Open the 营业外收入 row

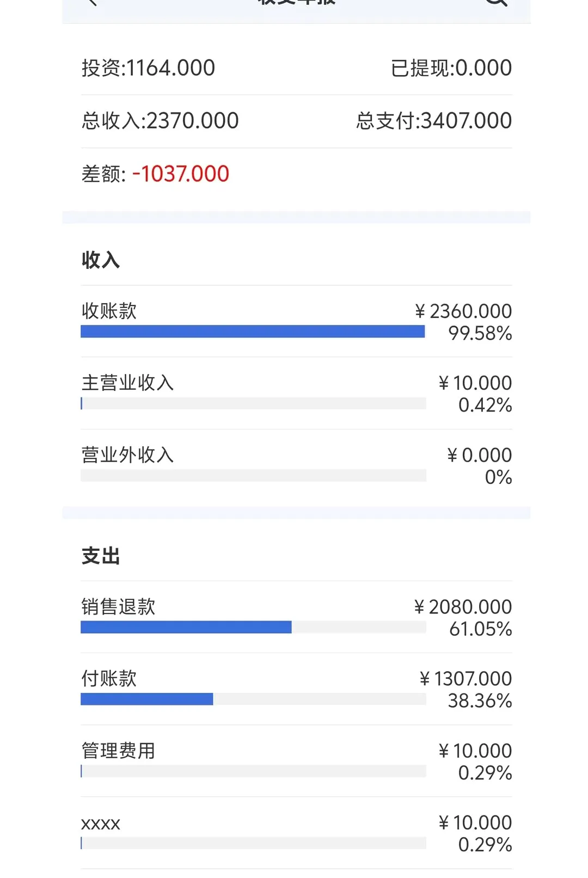(x=296, y=465)
